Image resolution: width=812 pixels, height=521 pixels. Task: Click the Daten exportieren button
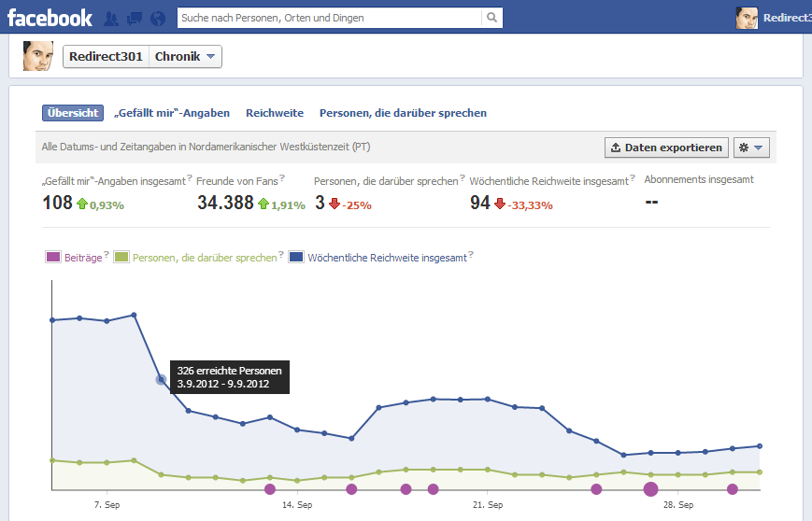tap(666, 148)
